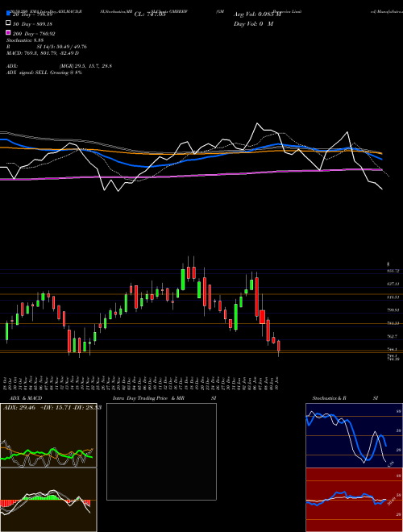Open the blue Stochastics mini chart
The image size is (403, 532).
pyautogui.click(x=354, y=435)
